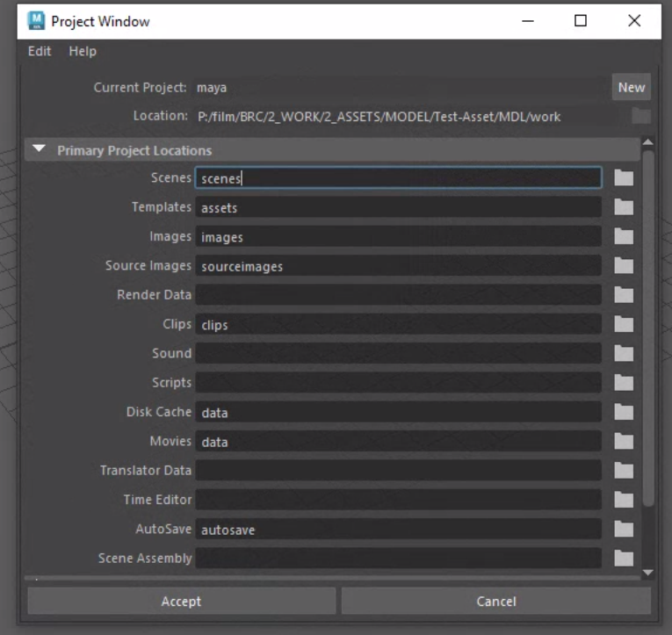The image size is (672, 635).
Task: Open folder browser for AutoSave row
Action: pos(624,529)
